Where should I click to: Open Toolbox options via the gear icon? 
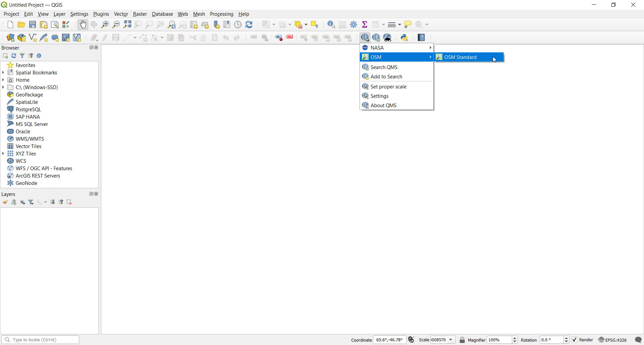(x=354, y=24)
